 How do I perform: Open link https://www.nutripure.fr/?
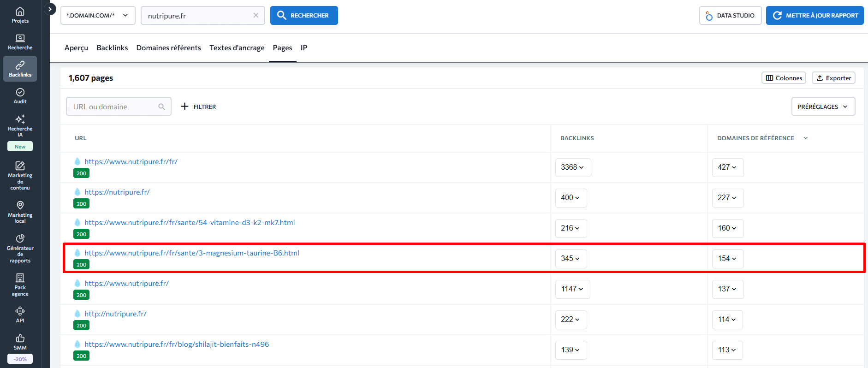[x=126, y=283]
